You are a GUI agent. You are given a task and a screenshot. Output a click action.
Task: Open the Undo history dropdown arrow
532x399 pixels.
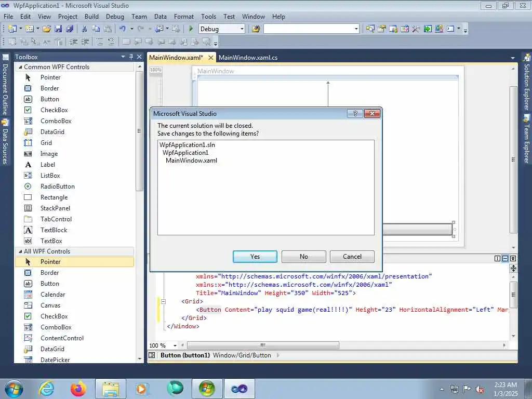coord(131,29)
